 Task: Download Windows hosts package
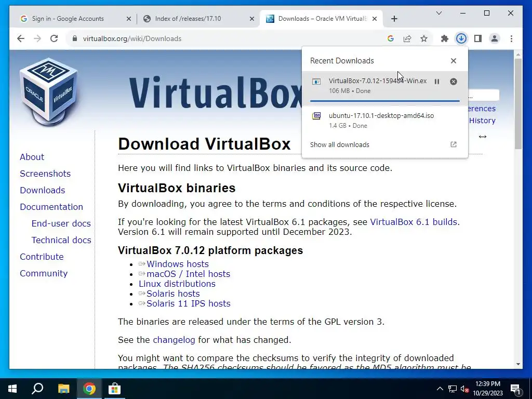pyautogui.click(x=178, y=264)
